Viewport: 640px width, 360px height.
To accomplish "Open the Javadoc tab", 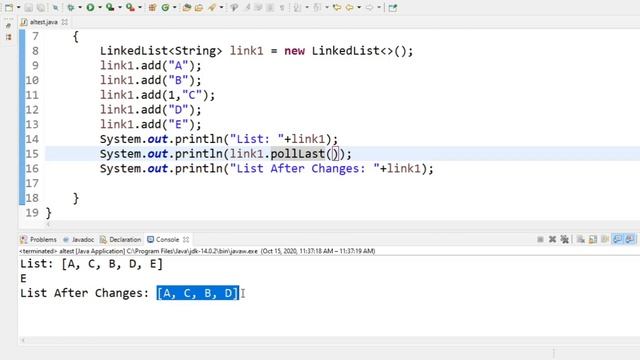I will (79, 240).
